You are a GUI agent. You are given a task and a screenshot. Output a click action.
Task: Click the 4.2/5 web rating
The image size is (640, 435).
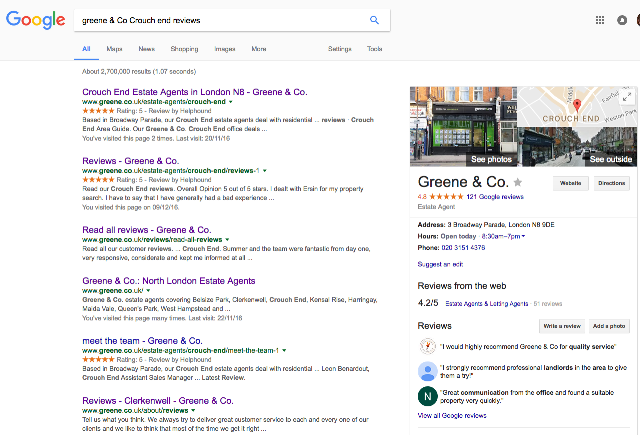tap(428, 303)
